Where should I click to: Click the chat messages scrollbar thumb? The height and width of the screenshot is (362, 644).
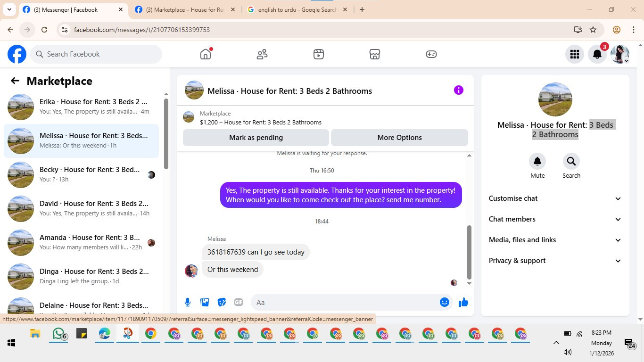469,252
